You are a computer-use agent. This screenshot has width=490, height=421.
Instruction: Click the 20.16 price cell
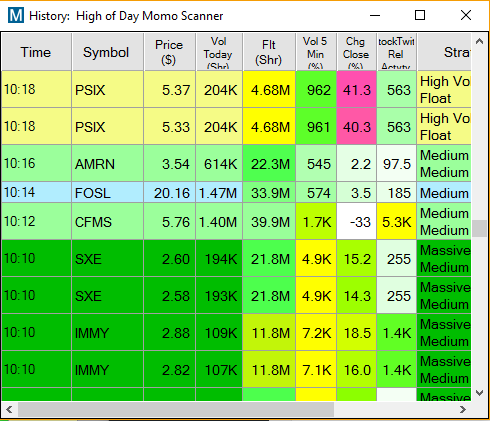[170, 193]
